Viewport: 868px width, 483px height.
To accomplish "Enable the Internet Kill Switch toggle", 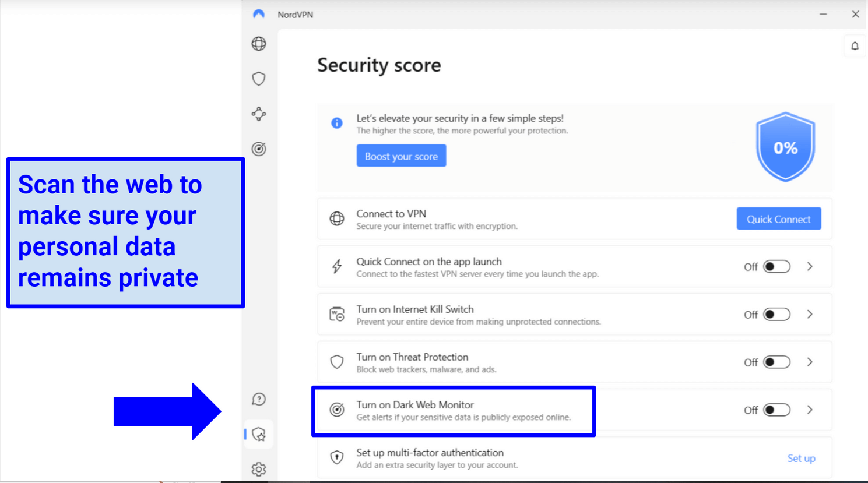I will pyautogui.click(x=776, y=314).
